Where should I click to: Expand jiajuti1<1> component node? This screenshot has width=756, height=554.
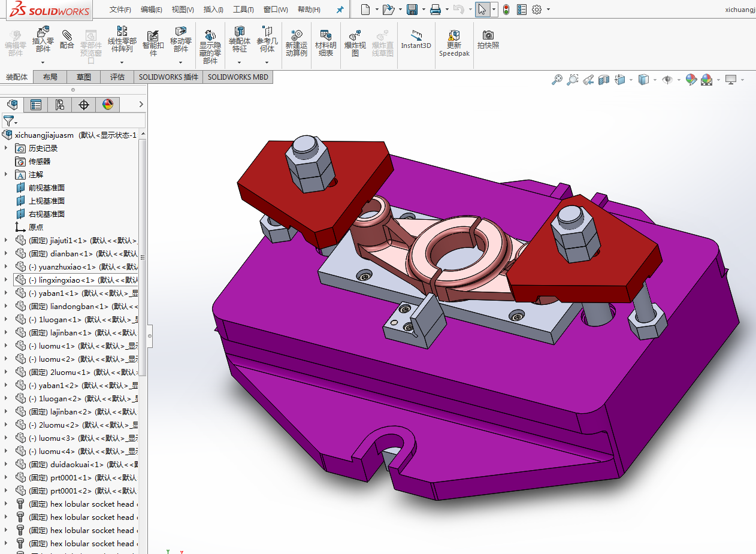[6, 240]
